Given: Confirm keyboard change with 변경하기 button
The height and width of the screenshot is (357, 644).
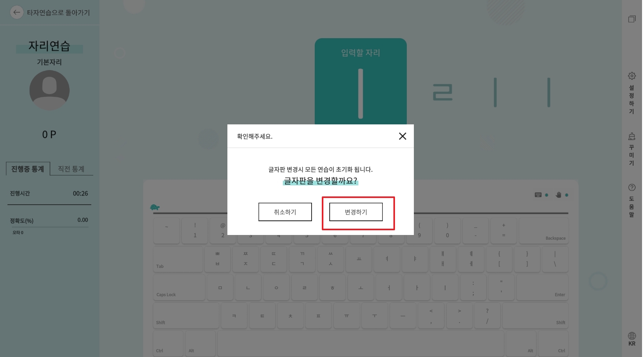Looking at the screenshot, I should pyautogui.click(x=356, y=212).
